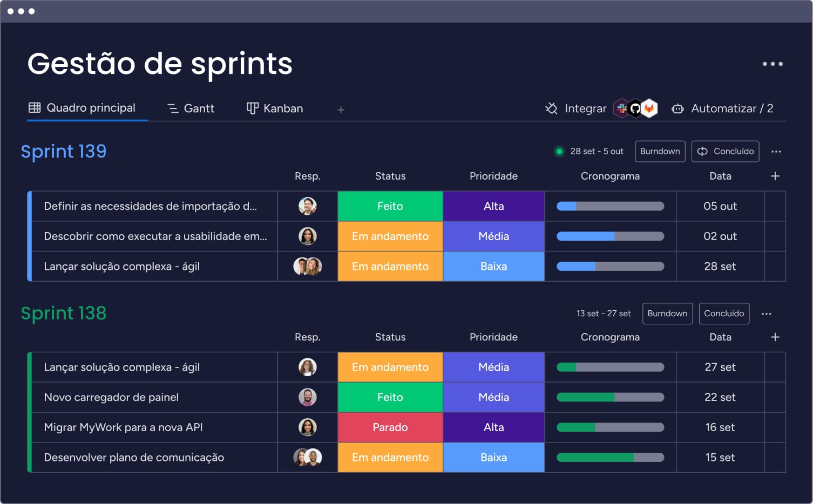Add a column to Sprint 139
This screenshot has width=813, height=504.
click(775, 176)
